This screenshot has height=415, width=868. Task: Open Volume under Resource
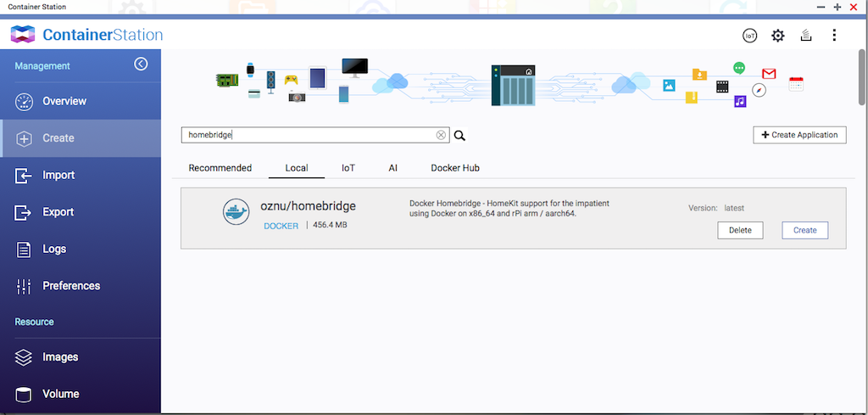[61, 394]
